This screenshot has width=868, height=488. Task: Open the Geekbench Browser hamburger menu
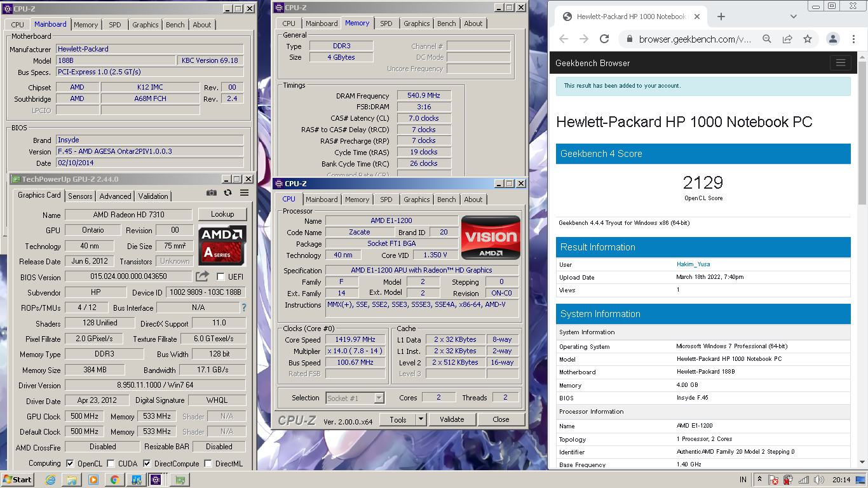pos(840,63)
